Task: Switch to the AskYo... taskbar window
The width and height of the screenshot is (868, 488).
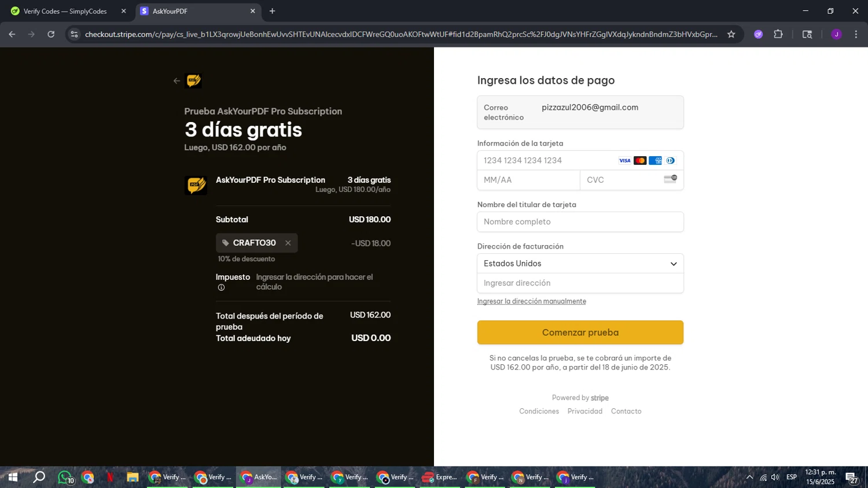Action: pos(259,477)
